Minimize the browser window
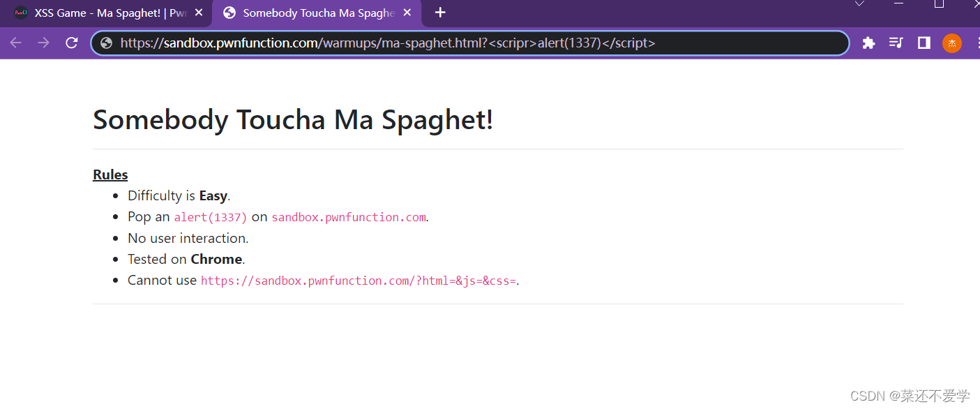980x409 pixels. tap(898, 3)
